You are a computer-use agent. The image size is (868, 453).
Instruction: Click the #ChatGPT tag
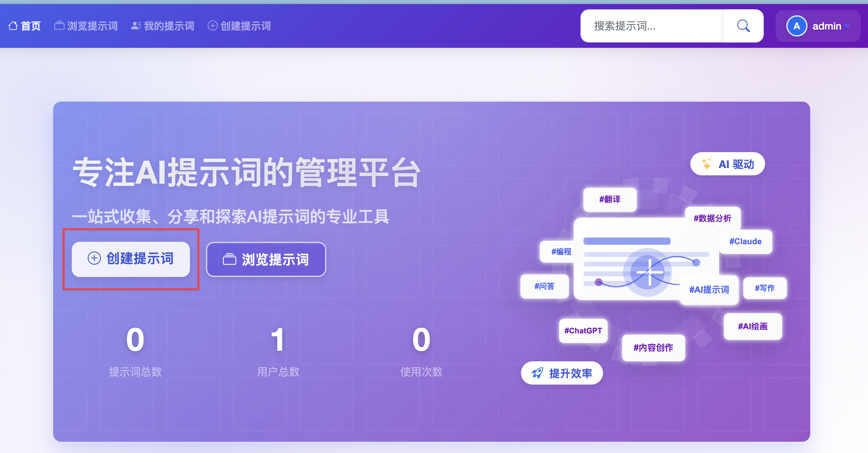[583, 331]
